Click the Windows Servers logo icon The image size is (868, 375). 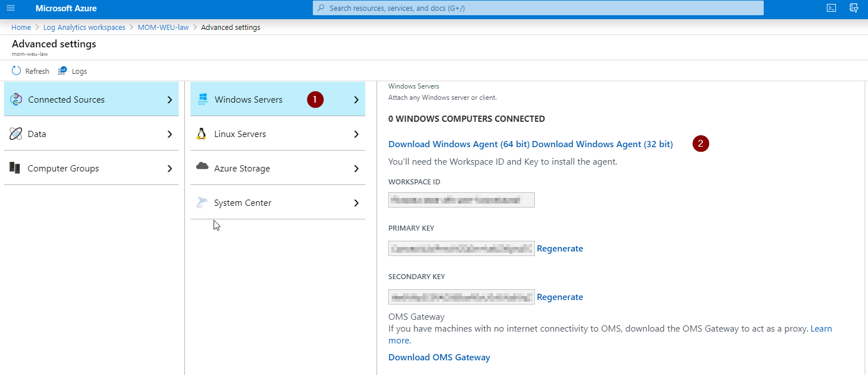coord(203,99)
